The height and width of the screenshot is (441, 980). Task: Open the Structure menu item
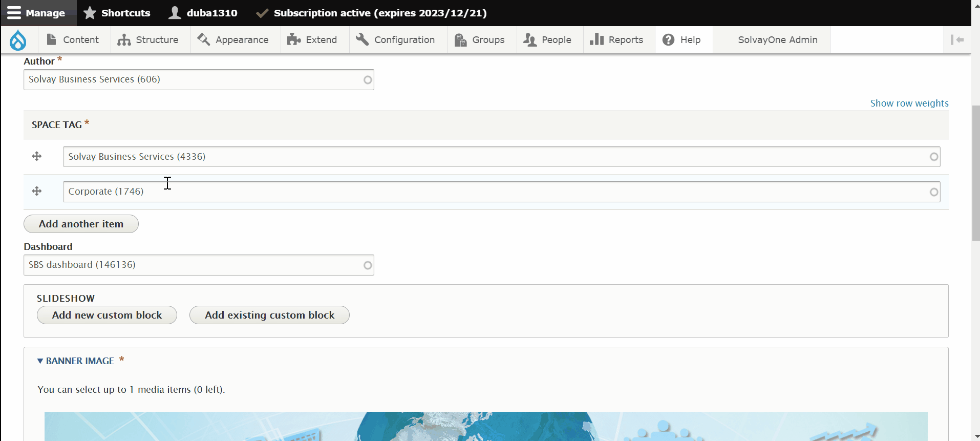tap(148, 40)
